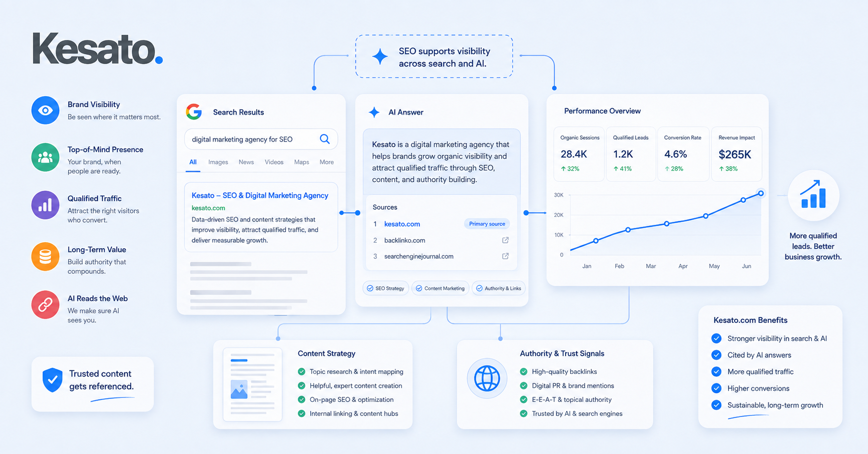Click the May data point on chart
868x454 pixels.
click(743, 200)
